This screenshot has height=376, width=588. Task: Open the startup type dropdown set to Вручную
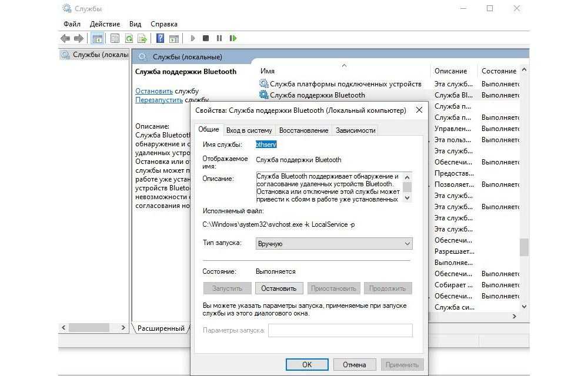coord(334,243)
